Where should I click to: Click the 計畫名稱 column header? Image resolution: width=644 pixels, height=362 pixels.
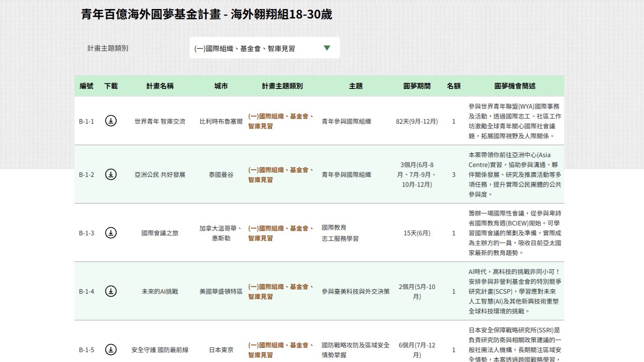point(160,86)
